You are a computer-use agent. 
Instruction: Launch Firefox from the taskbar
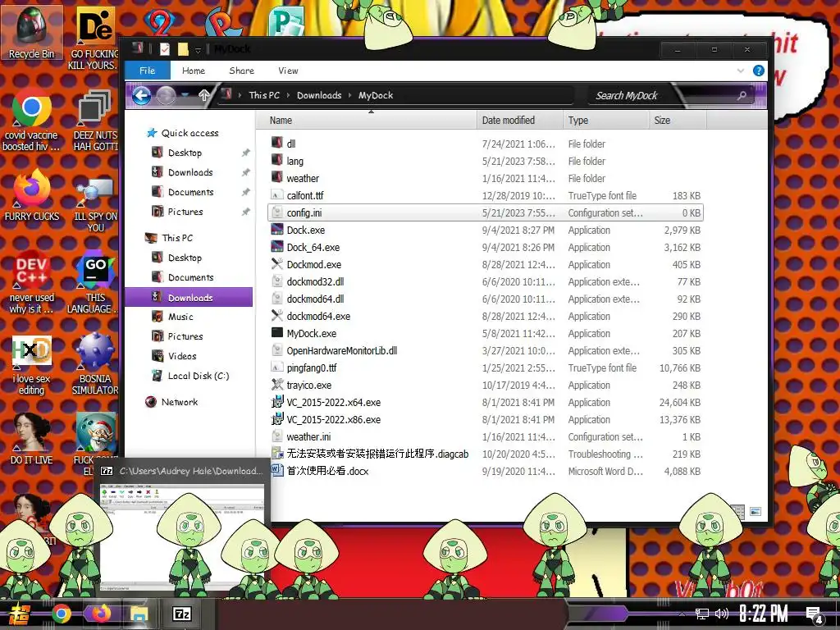pyautogui.click(x=100, y=614)
